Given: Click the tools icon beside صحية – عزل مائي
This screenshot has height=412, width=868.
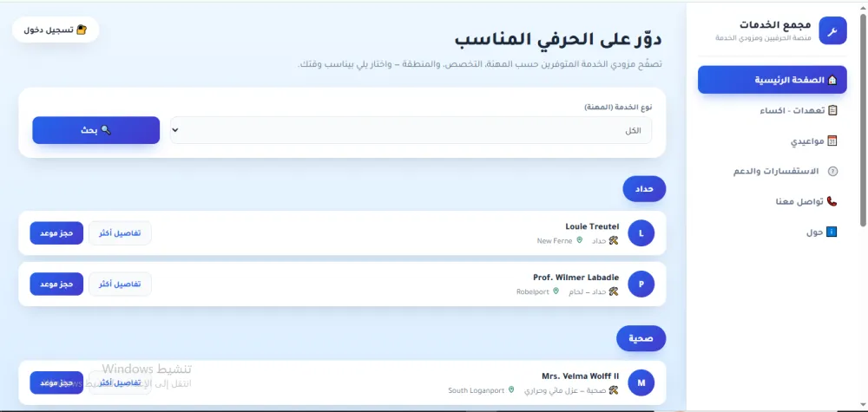Looking at the screenshot, I should point(614,389).
